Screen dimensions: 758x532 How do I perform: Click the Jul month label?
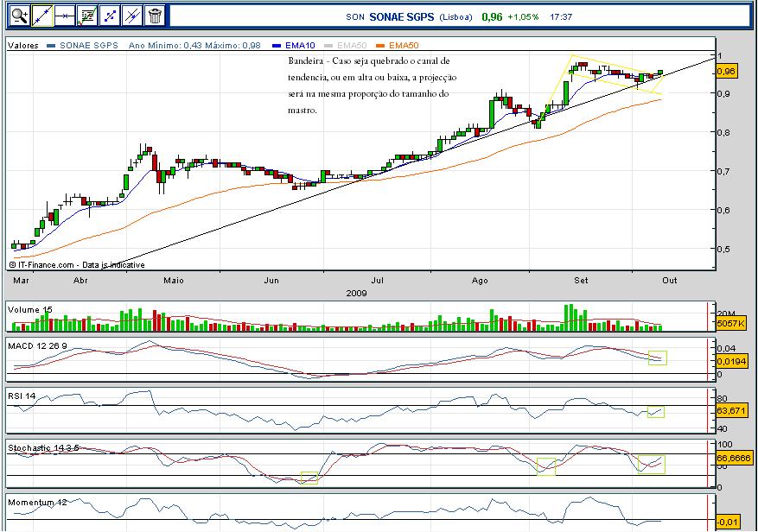click(377, 281)
